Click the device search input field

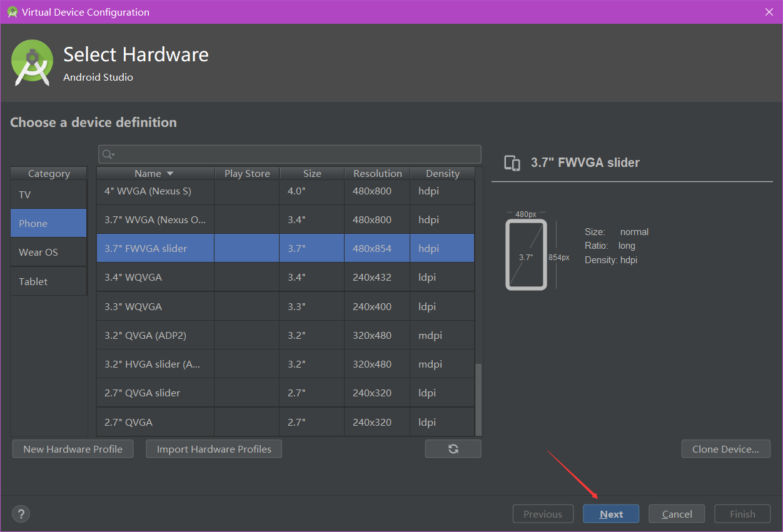click(290, 154)
